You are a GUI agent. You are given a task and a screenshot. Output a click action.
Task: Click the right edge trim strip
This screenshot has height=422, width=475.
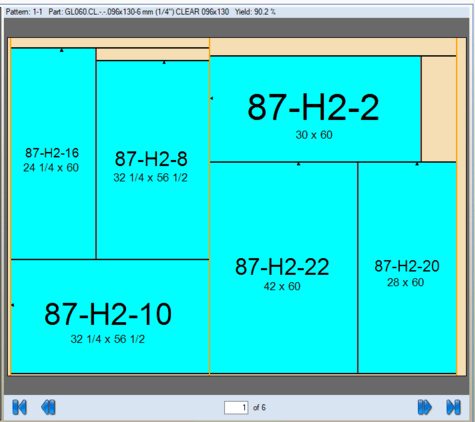pos(461,206)
